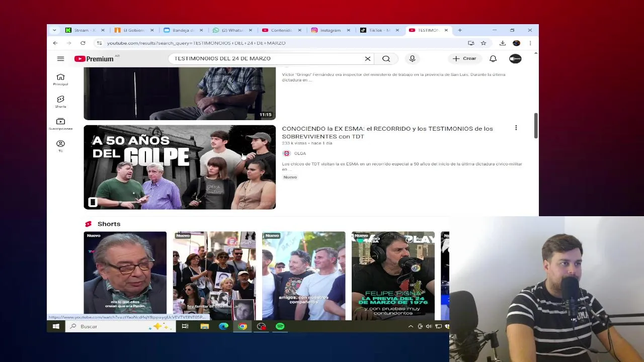Open the recording app taskbar icon
The width and height of the screenshot is (644, 362).
(x=261, y=327)
